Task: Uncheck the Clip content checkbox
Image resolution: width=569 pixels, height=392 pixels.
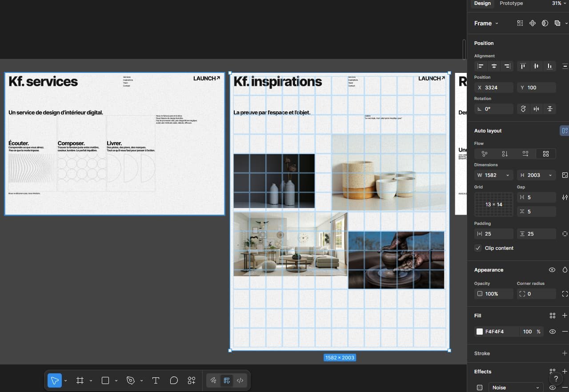Action: click(478, 248)
